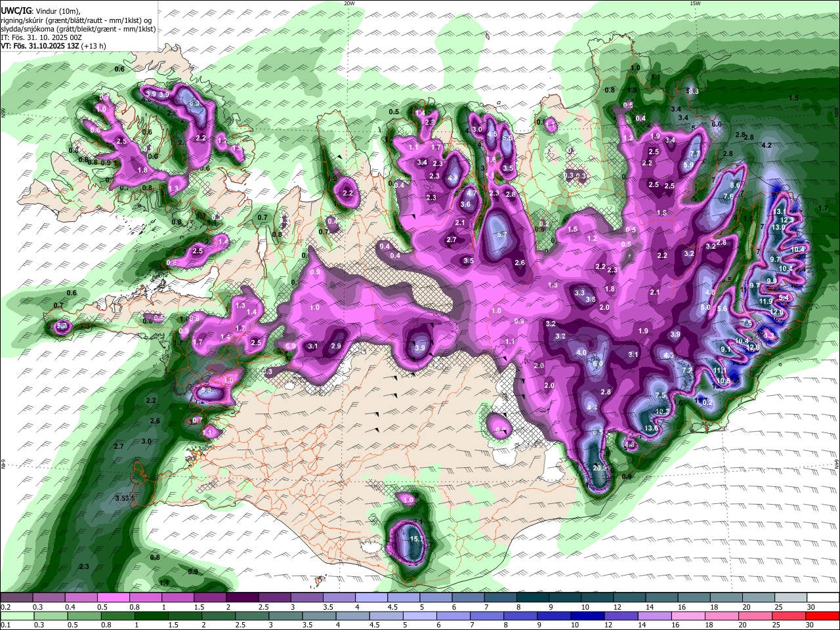Click the '(+13 h)' forecast offset text

pyautogui.click(x=95, y=46)
